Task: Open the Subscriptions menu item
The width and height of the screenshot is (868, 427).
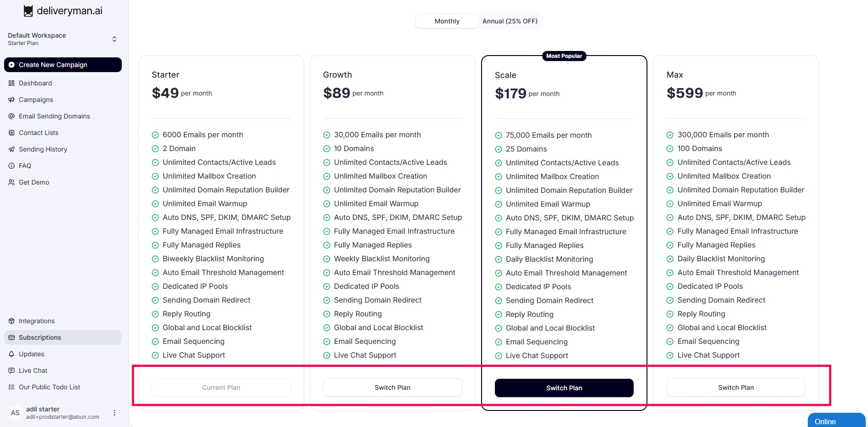Action: [40, 337]
